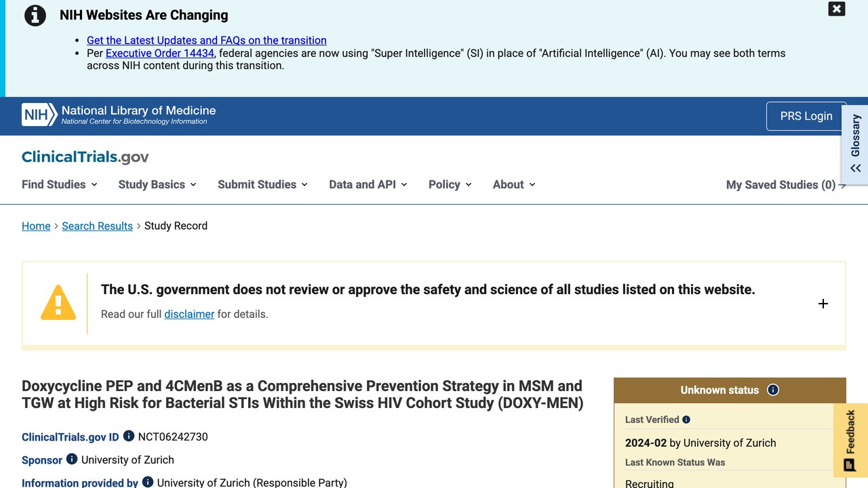Image resolution: width=868 pixels, height=488 pixels.
Task: Open the Find Studies dropdown menu
Action: [x=60, y=184]
